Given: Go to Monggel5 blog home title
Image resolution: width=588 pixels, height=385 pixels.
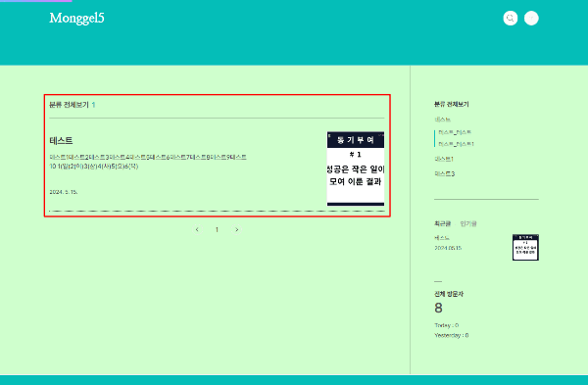Looking at the screenshot, I should tap(76, 18).
